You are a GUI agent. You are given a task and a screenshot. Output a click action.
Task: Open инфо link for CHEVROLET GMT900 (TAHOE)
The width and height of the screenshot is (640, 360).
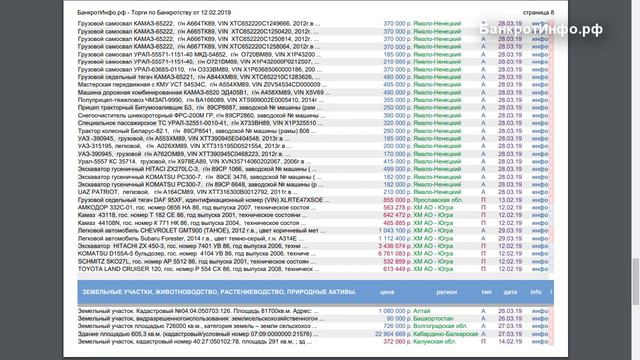pos(540,231)
